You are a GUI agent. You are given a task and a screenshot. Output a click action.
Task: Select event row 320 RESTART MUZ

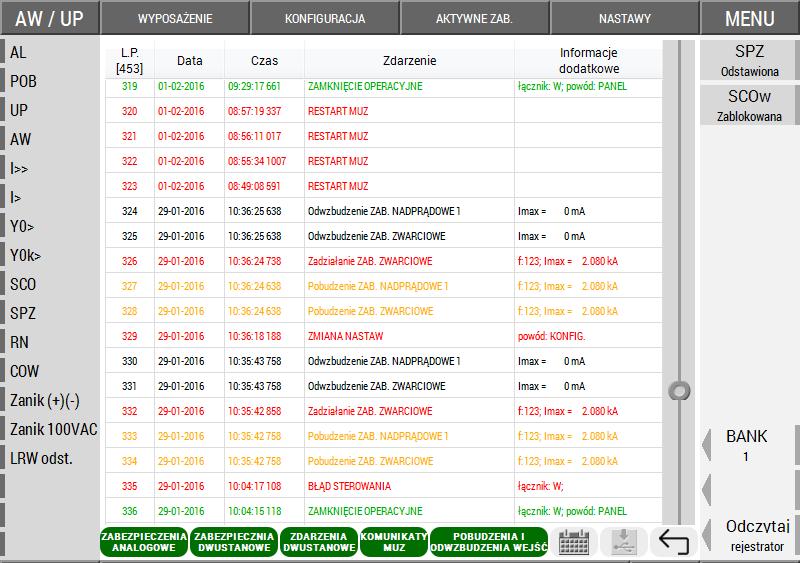point(384,111)
